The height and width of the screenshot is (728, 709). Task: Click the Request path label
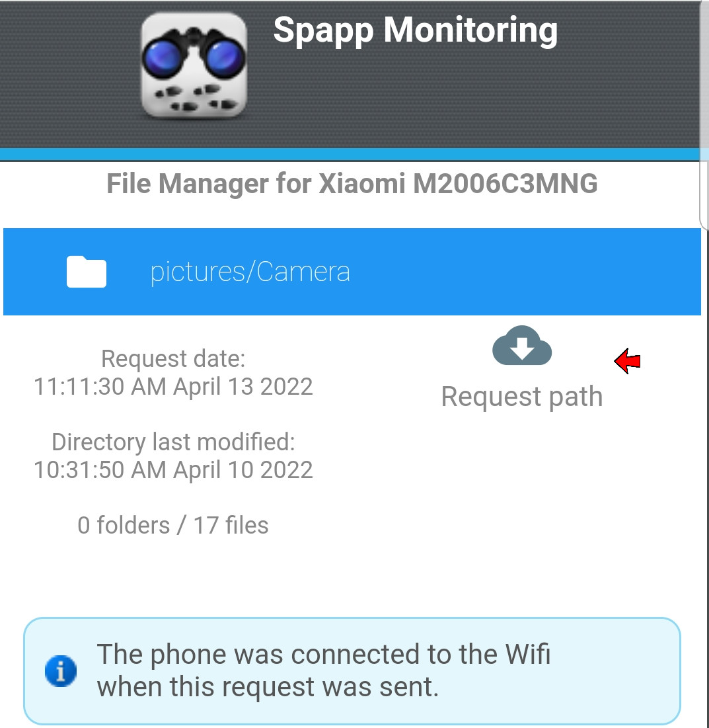522,397
